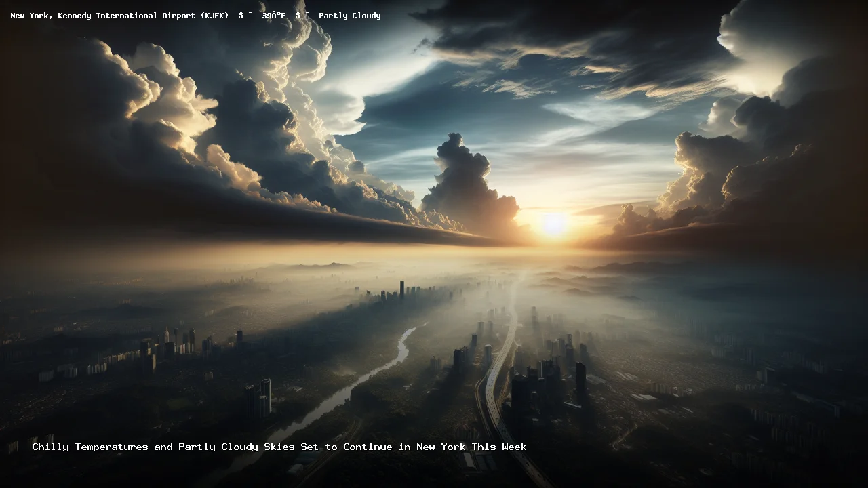
Task: Click the word "Chilly" starting the headline
Action: pyautogui.click(x=51, y=447)
